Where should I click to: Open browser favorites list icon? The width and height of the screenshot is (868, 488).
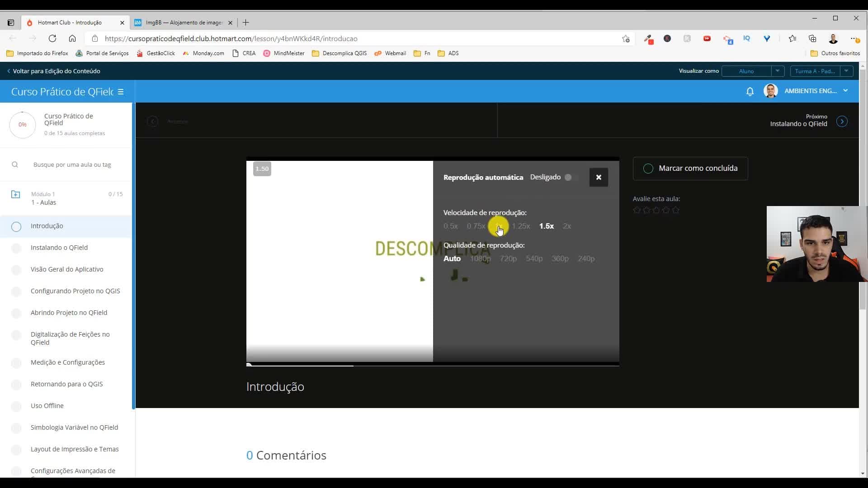coord(793,39)
